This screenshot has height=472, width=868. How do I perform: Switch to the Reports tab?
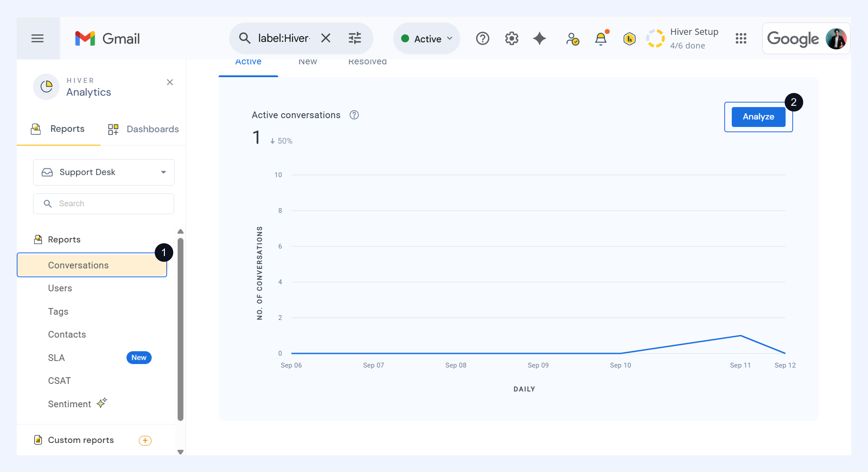(x=58, y=129)
